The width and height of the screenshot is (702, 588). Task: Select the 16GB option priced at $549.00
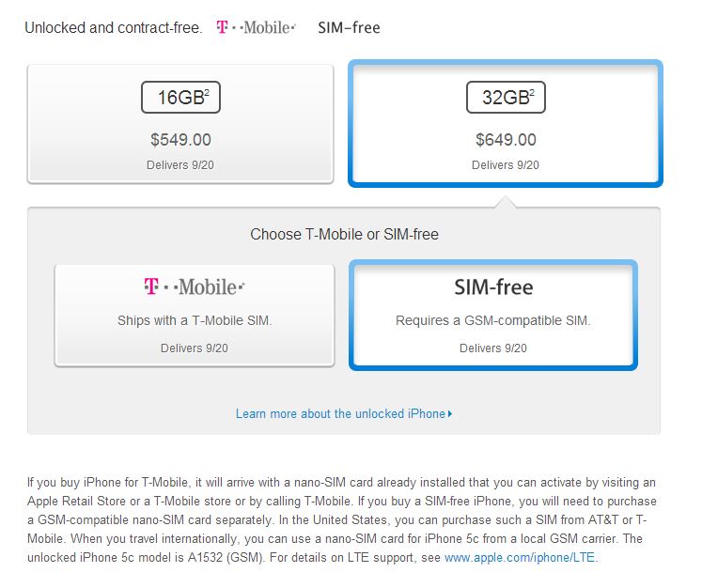pos(180,124)
